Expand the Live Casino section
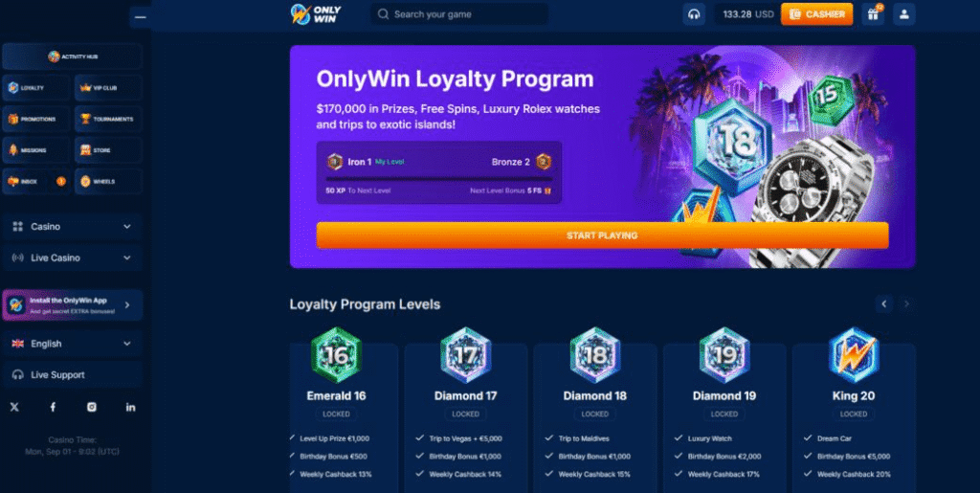 click(73, 258)
